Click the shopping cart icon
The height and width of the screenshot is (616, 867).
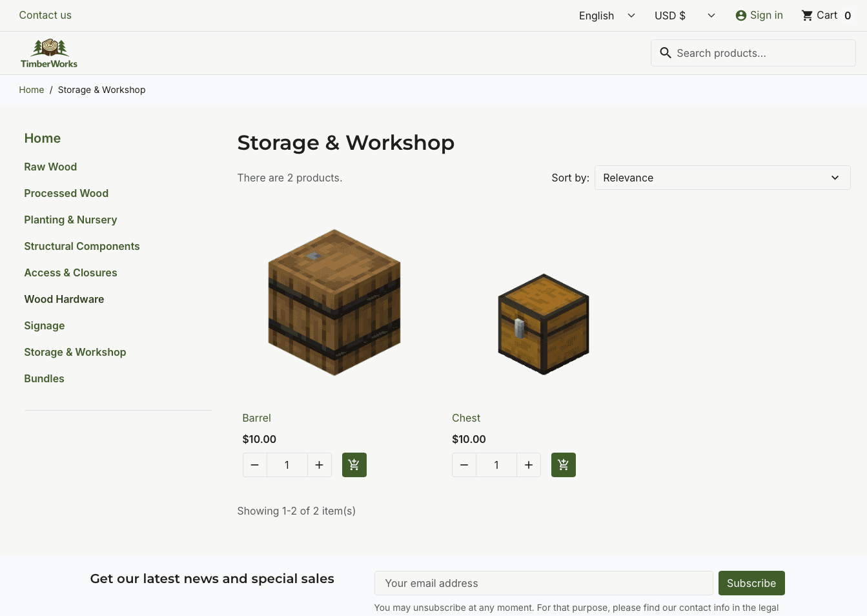tap(807, 15)
